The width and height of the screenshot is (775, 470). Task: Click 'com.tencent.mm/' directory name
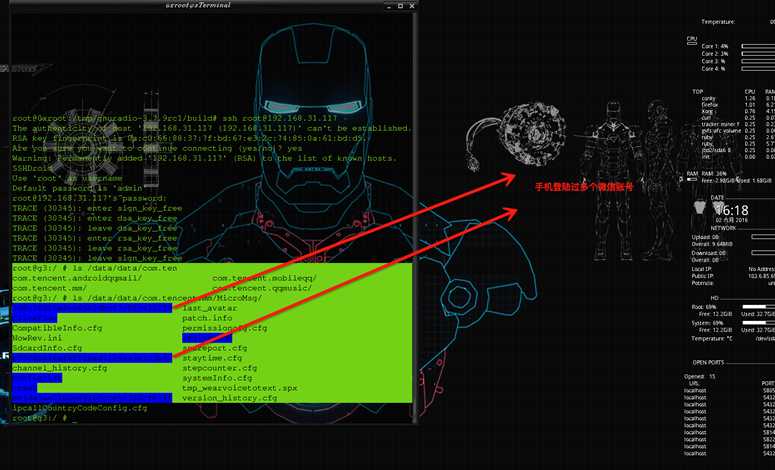49,288
